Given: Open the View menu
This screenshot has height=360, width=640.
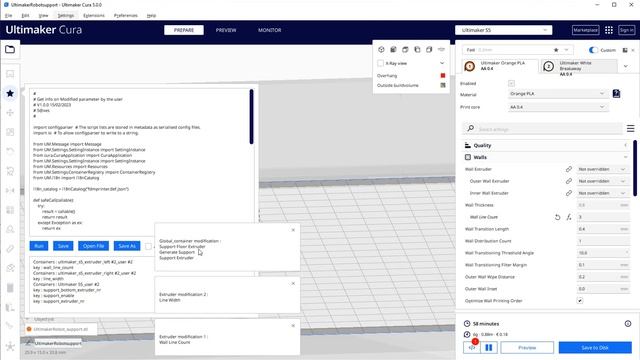Looking at the screenshot, I should (x=43, y=16).
